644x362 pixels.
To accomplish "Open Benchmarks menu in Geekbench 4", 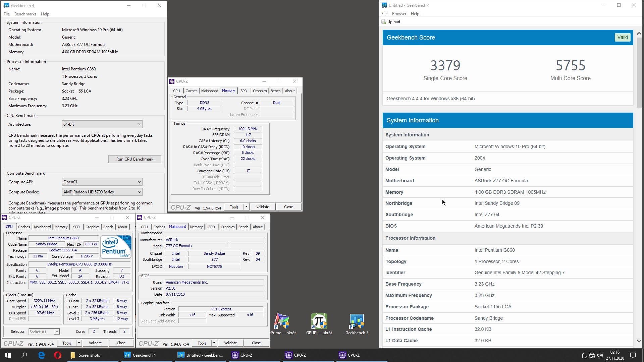I will point(25,14).
